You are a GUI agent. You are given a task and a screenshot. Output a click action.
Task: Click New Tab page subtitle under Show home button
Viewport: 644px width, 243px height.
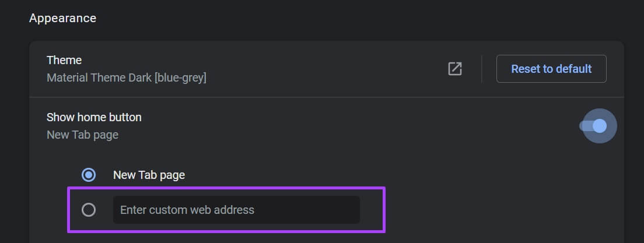[x=83, y=135]
